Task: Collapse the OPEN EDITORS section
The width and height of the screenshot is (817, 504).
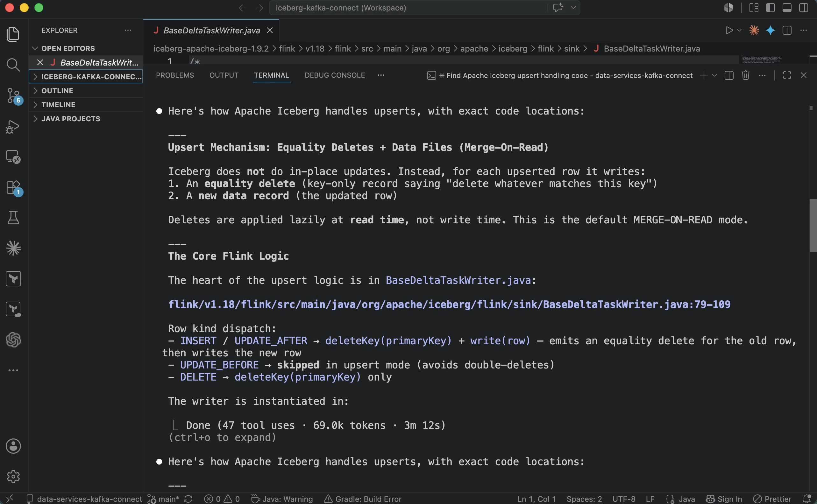Action: click(86, 48)
